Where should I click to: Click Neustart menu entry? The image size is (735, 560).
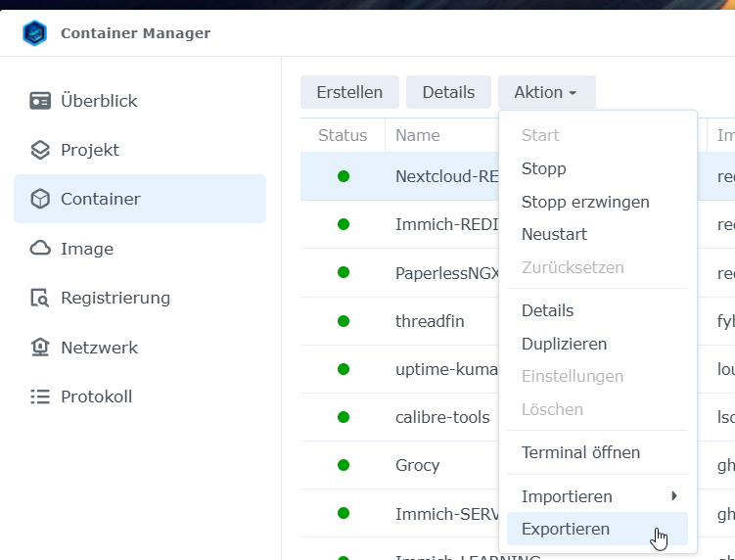(x=554, y=235)
